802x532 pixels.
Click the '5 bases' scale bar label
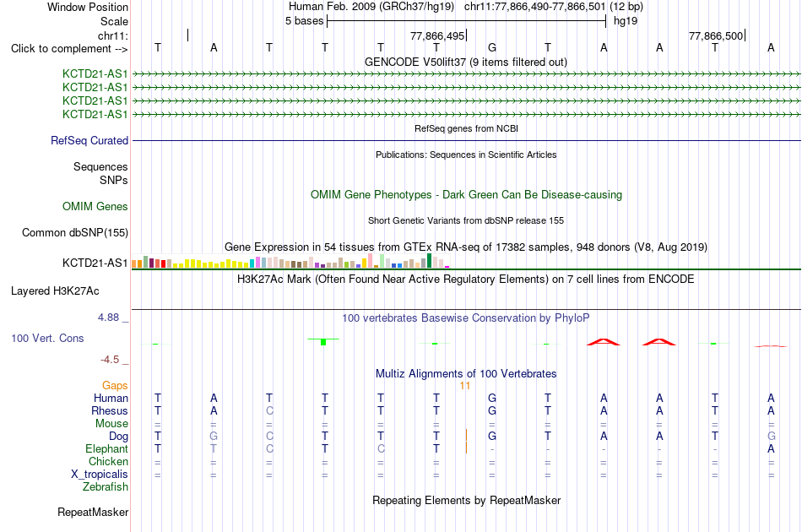coord(304,21)
